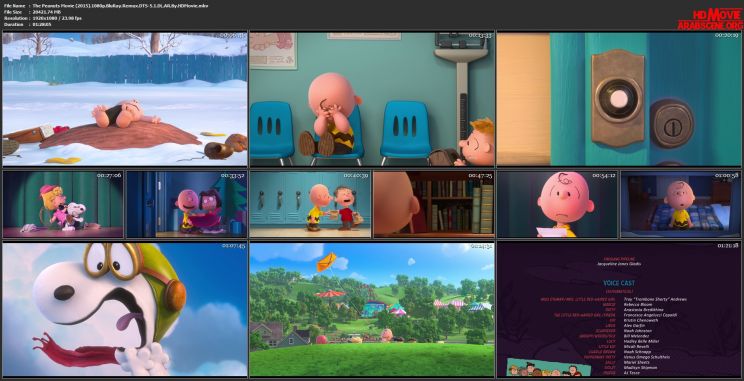Click the Duration value in header
744x381 pixels.
coord(42,24)
